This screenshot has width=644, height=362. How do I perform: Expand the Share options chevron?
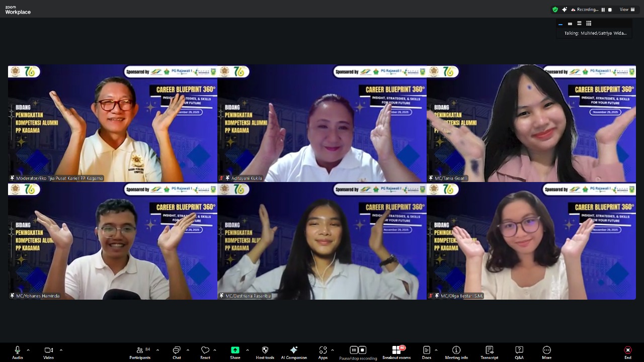(247, 350)
